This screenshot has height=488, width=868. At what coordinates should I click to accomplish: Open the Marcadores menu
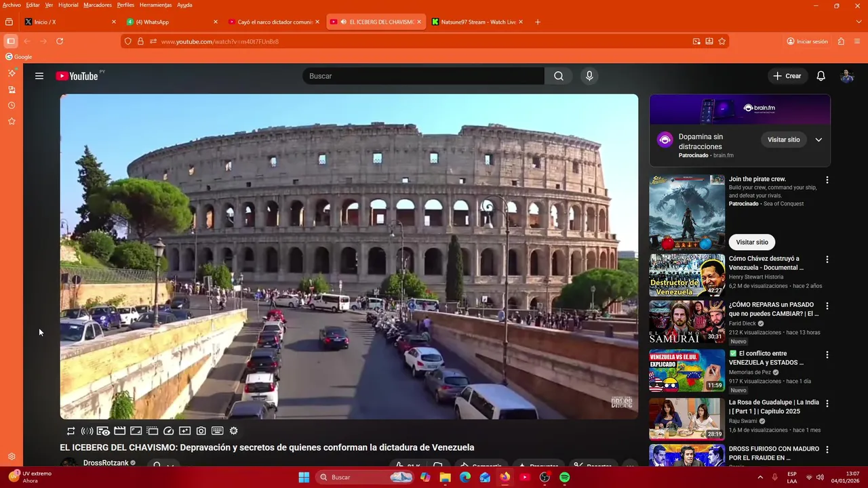click(x=98, y=5)
